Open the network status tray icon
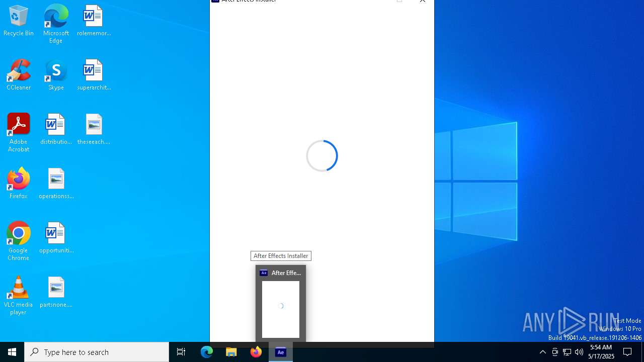This screenshot has height=362, width=644. 567,352
